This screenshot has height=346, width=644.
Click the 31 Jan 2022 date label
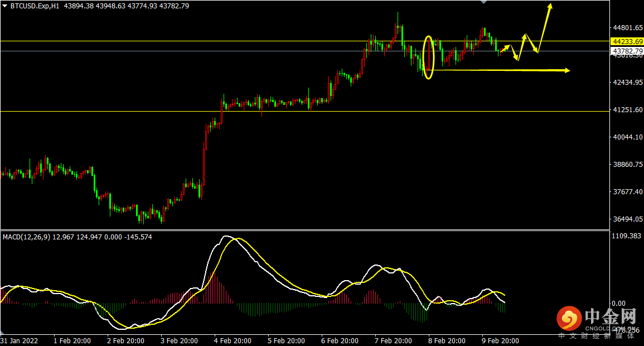pyautogui.click(x=20, y=341)
